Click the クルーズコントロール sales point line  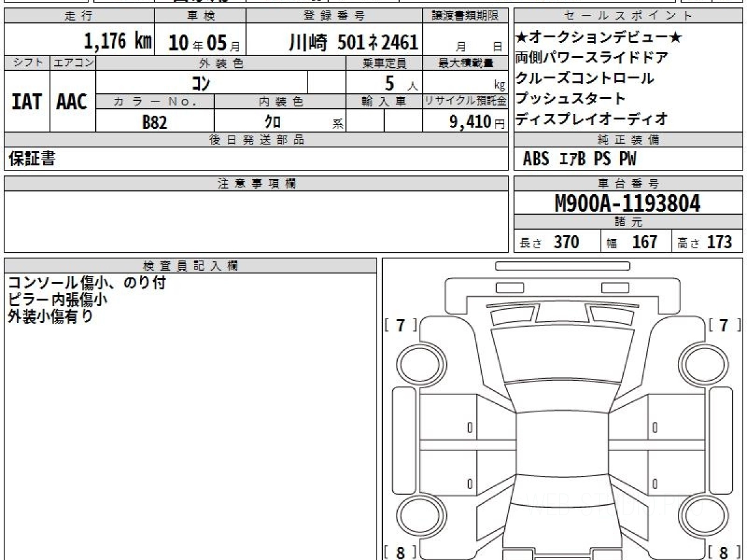[584, 78]
